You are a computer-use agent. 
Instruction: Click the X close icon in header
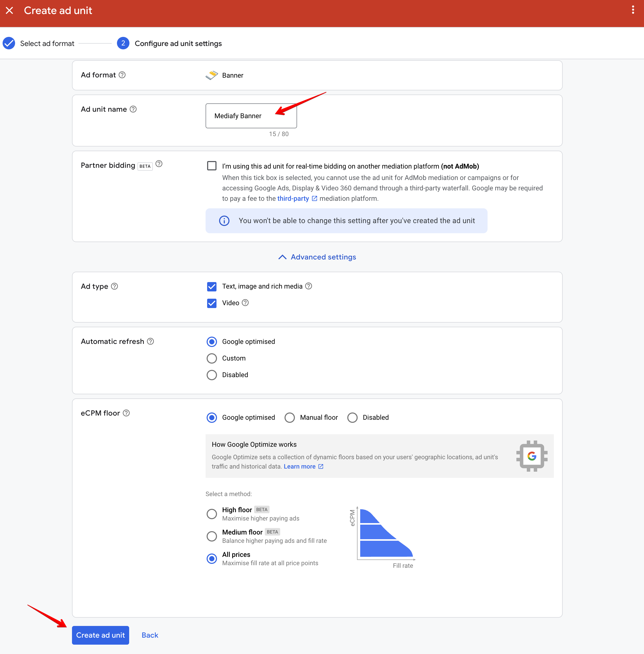coord(9,10)
